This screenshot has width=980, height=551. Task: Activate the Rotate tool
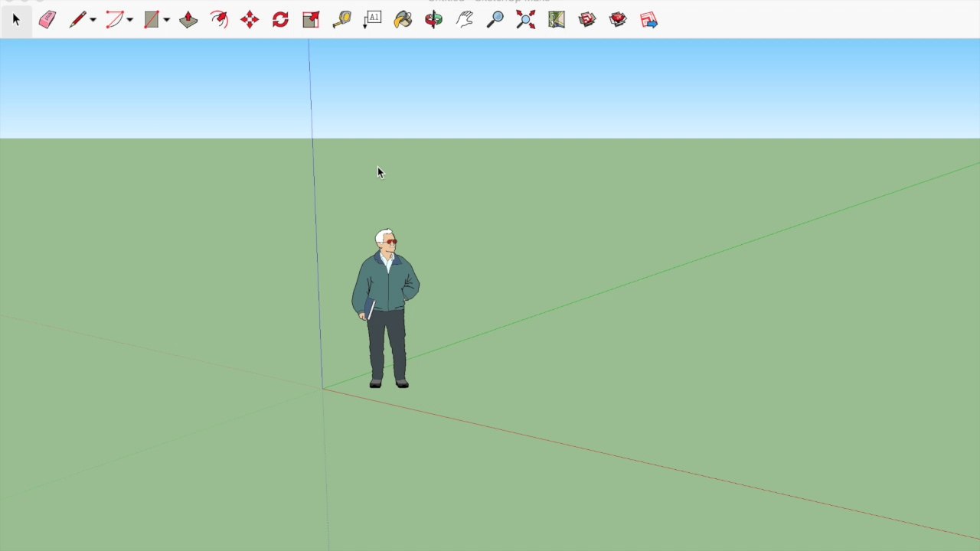click(280, 20)
